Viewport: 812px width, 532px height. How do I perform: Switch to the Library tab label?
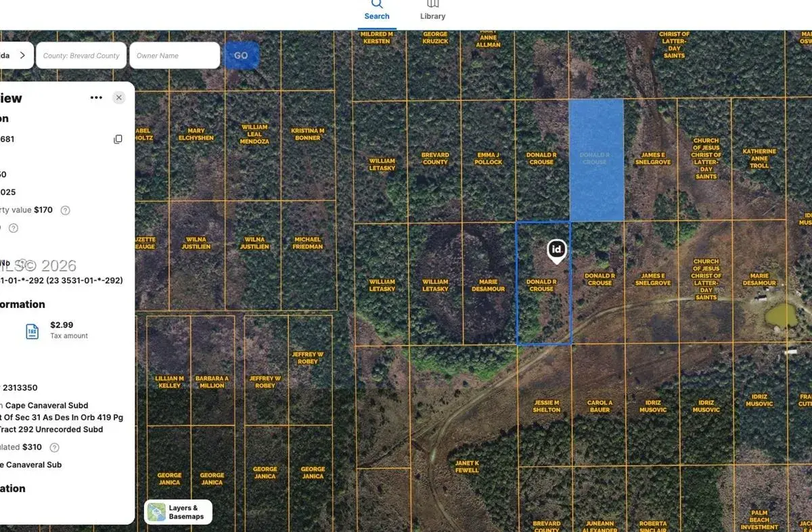[x=432, y=16]
